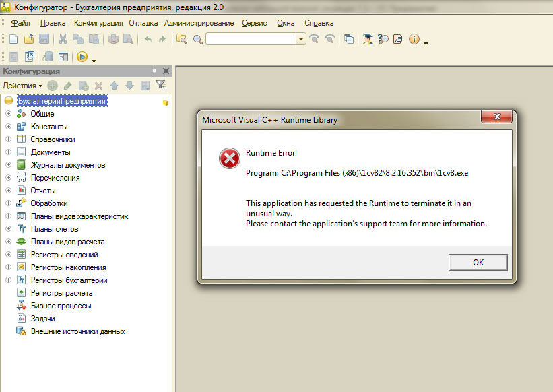Click the Sort list icon in panel toolbar

click(145, 86)
